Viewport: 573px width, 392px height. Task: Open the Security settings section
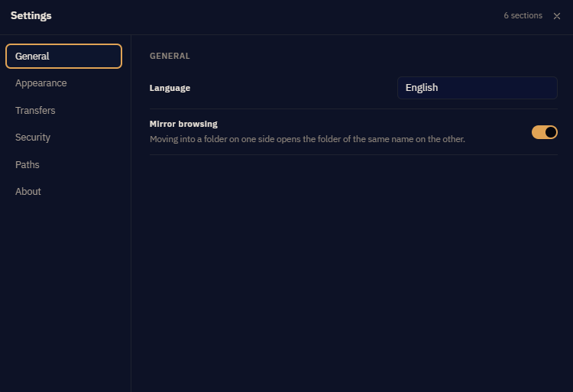pos(63,138)
